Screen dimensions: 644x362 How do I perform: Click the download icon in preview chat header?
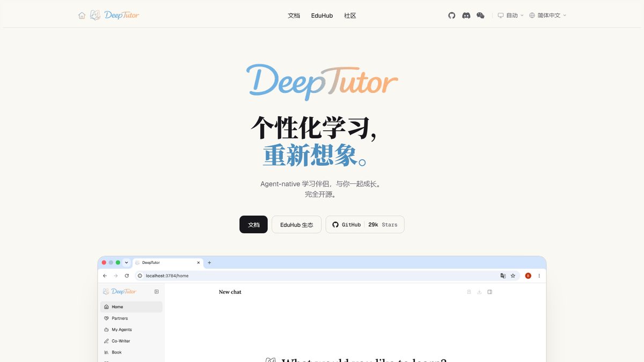(479, 292)
